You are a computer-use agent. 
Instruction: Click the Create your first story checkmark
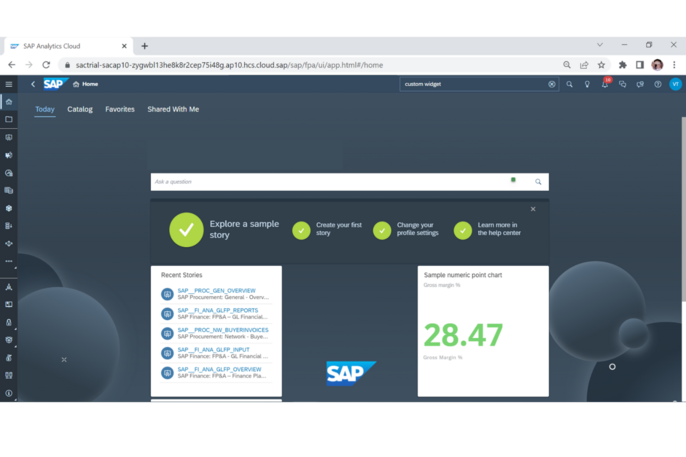(x=301, y=230)
